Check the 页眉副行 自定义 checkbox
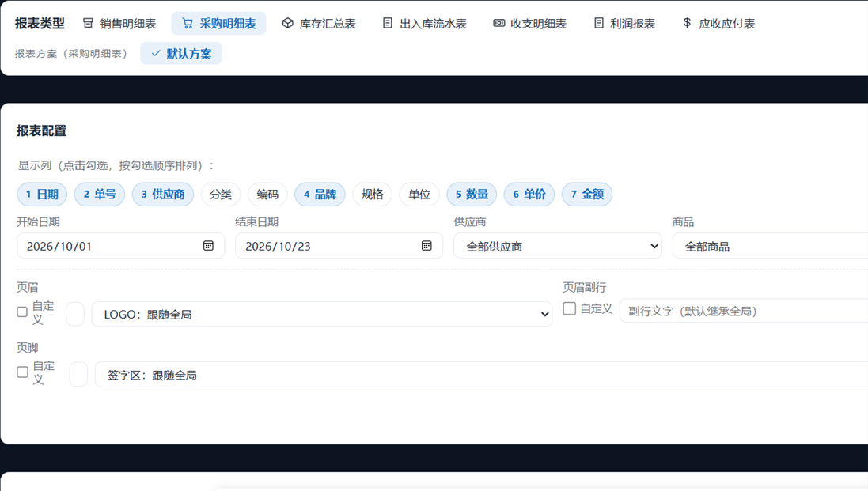The image size is (868, 491). [x=569, y=308]
